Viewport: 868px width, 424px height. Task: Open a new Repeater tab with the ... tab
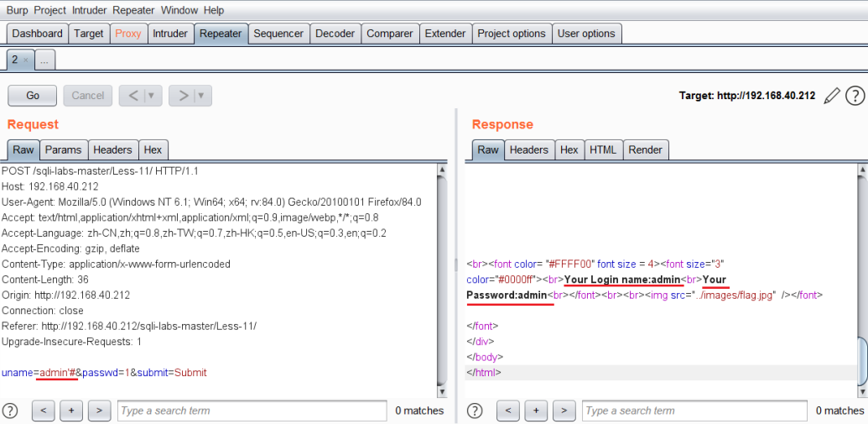point(44,60)
